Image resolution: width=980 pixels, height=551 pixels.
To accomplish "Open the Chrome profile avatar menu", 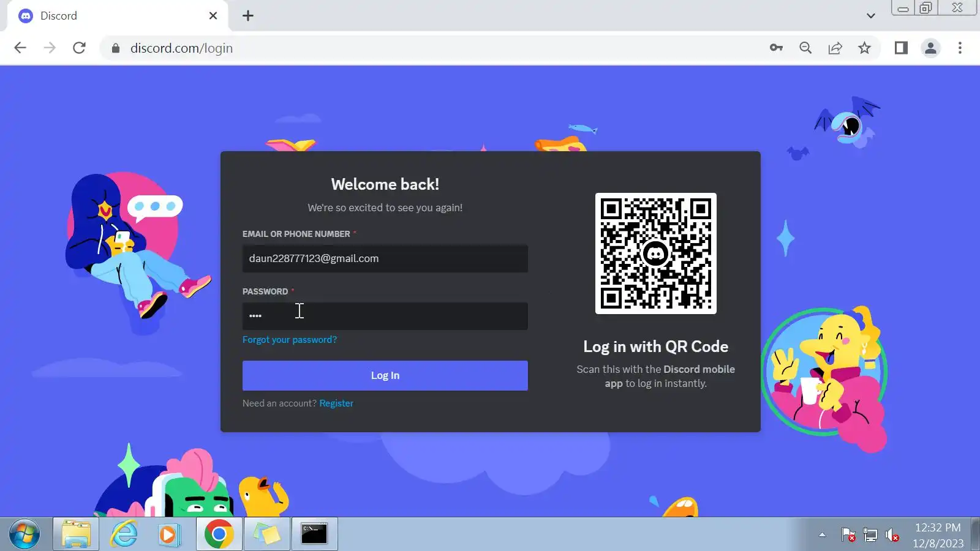I will coord(930,48).
